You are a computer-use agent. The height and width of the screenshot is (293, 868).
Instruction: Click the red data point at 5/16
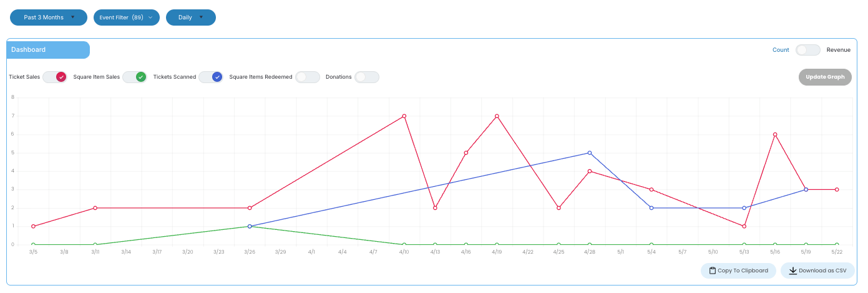click(775, 134)
